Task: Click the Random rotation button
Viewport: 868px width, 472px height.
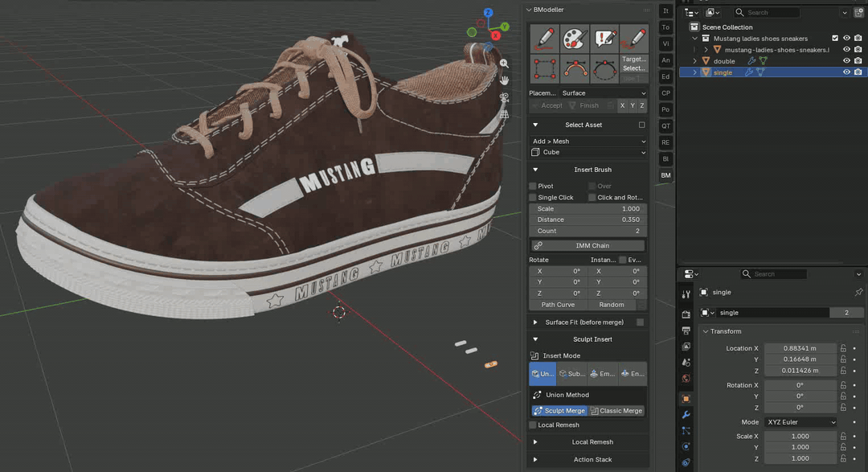Action: pyautogui.click(x=611, y=305)
